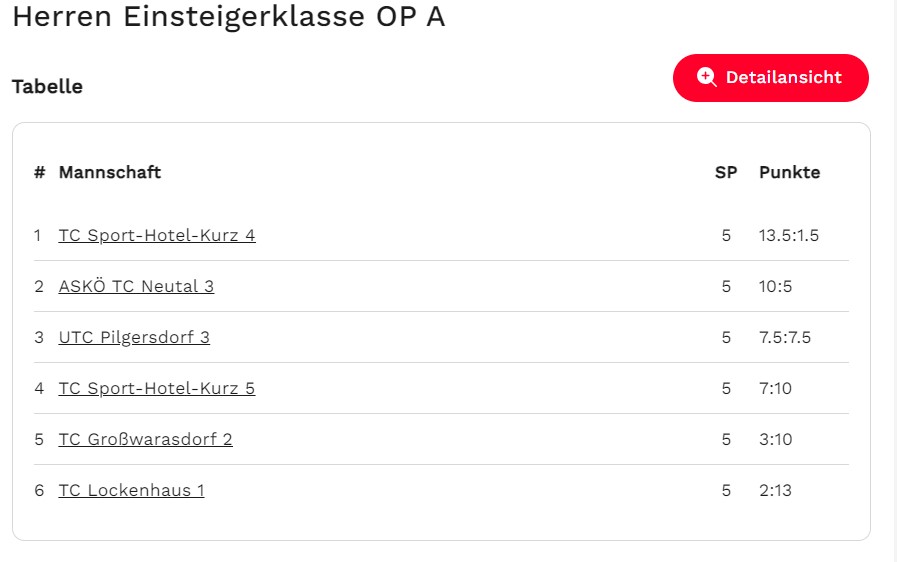
Task: Select the 7.5:7.5 points value
Action: (785, 337)
